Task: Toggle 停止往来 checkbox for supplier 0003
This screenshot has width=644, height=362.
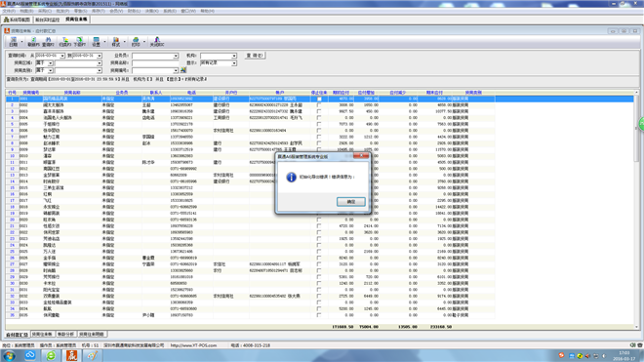Action: [x=319, y=111]
